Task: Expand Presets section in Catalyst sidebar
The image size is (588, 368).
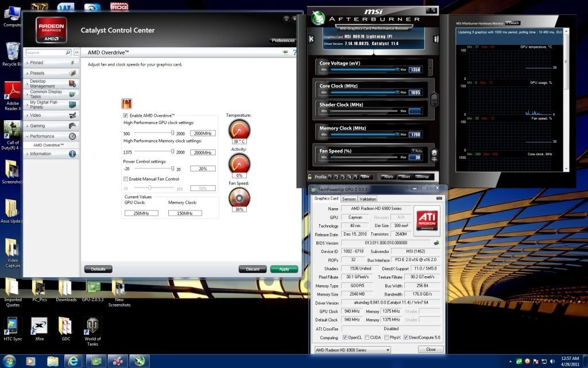Action: point(51,73)
